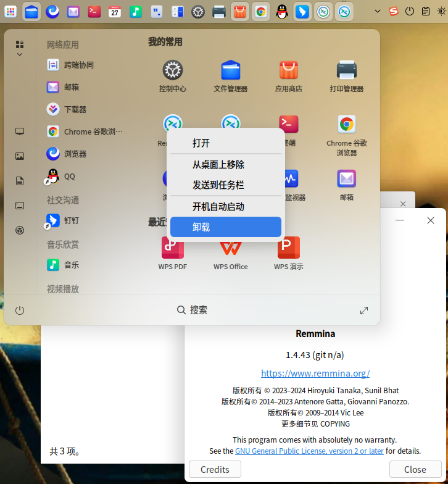Open the 终端 icon in favorites grid

(289, 124)
